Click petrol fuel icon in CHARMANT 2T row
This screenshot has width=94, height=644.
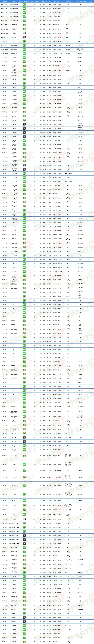24,9
